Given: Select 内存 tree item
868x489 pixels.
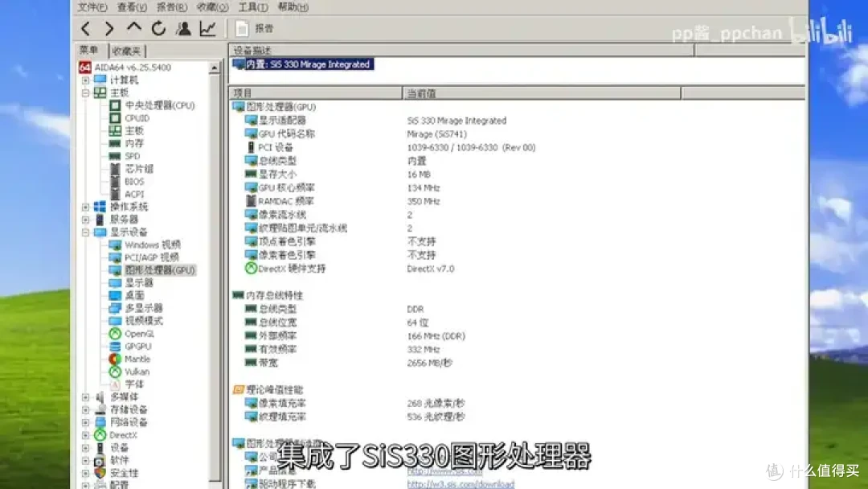Looking at the screenshot, I should [x=134, y=143].
